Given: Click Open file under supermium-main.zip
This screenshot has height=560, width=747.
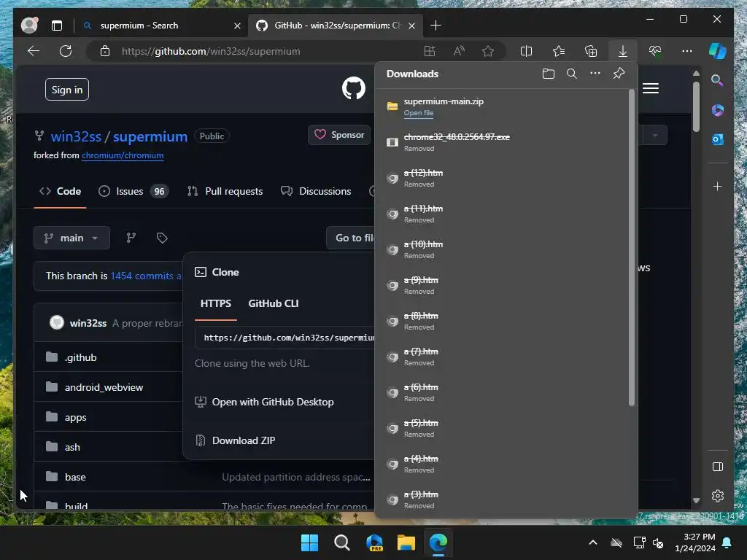Looking at the screenshot, I should [419, 113].
